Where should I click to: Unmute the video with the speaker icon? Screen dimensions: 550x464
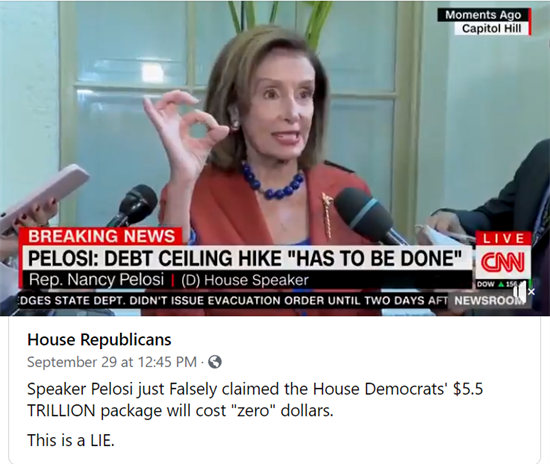(x=522, y=292)
